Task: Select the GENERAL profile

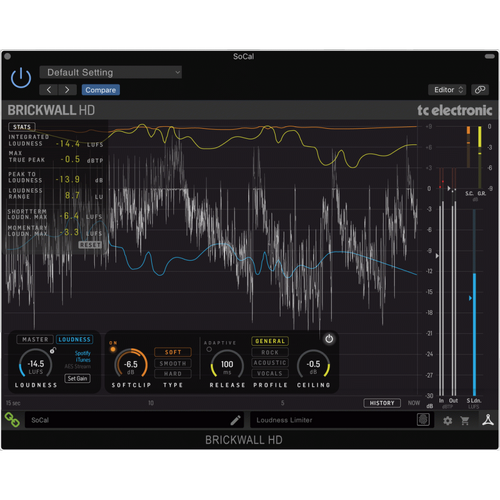Action: pyautogui.click(x=270, y=341)
